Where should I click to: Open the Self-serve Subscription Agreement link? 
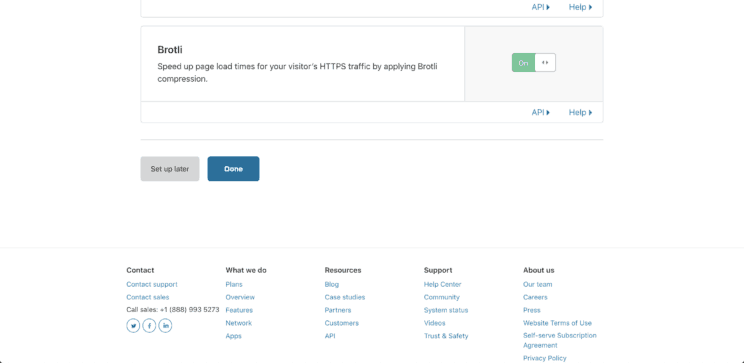pyautogui.click(x=560, y=340)
